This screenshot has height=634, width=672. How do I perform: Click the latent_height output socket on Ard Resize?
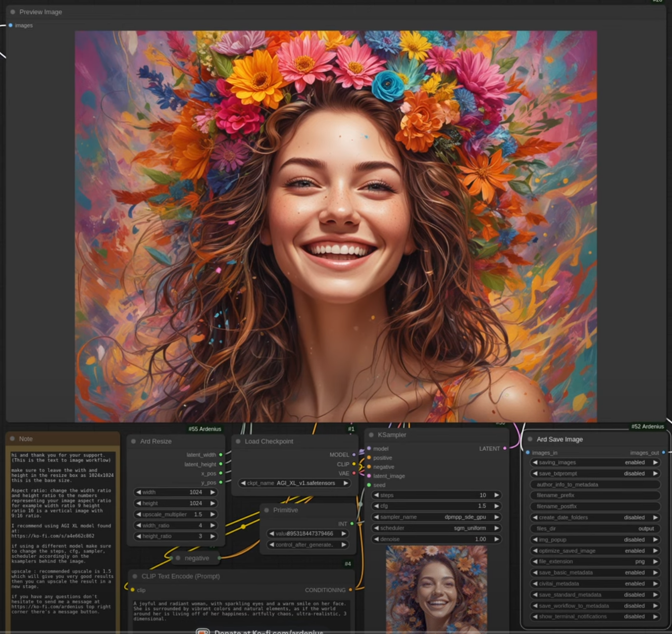(221, 464)
